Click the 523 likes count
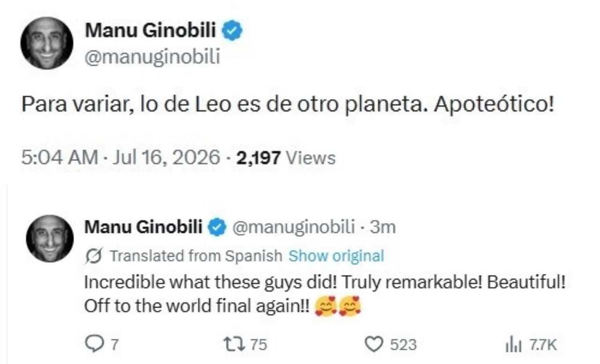Viewport: 600px width, 364px height. tap(403, 345)
